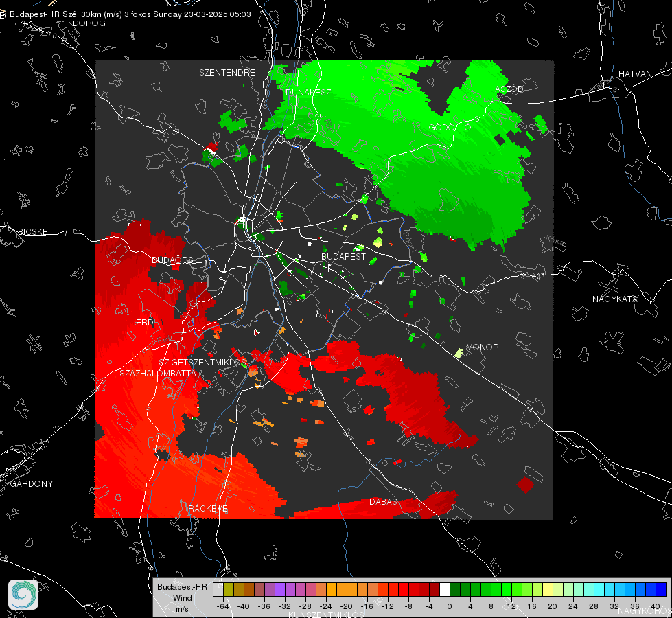Click the legend value -20
This screenshot has width=672, height=618.
point(346,606)
